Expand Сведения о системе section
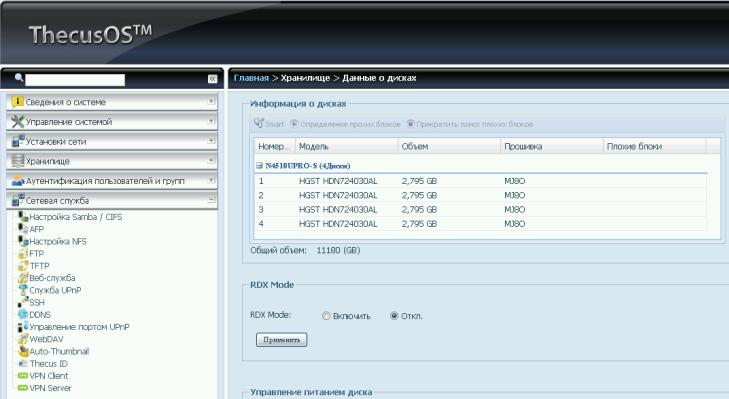 point(112,102)
